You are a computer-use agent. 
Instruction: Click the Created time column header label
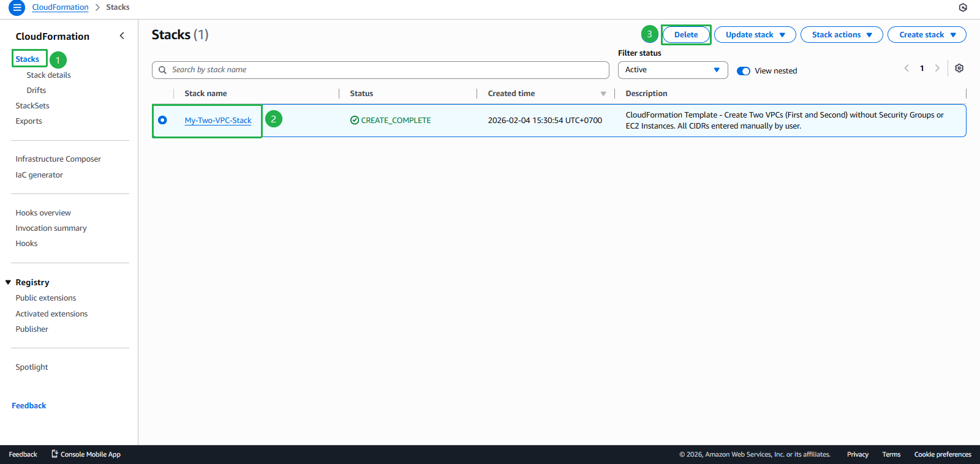pyautogui.click(x=511, y=94)
